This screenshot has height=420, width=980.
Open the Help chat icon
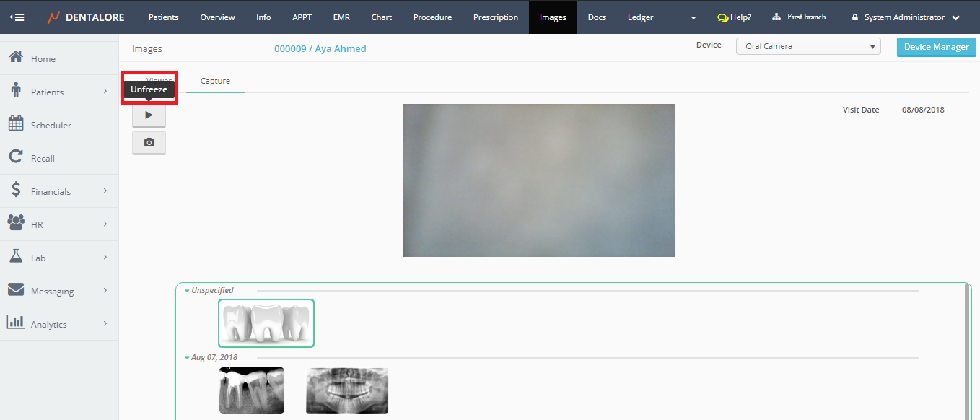722,17
